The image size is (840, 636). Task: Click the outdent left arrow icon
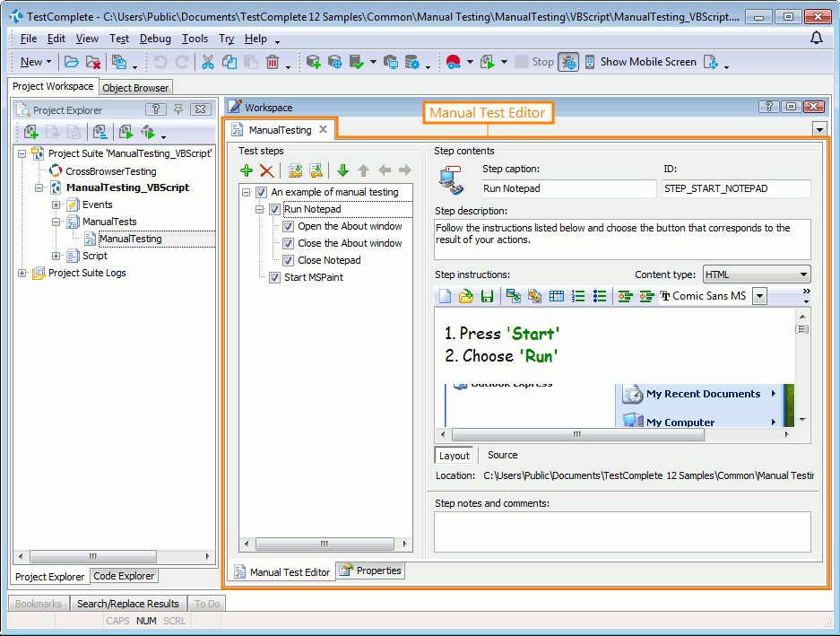[384, 170]
